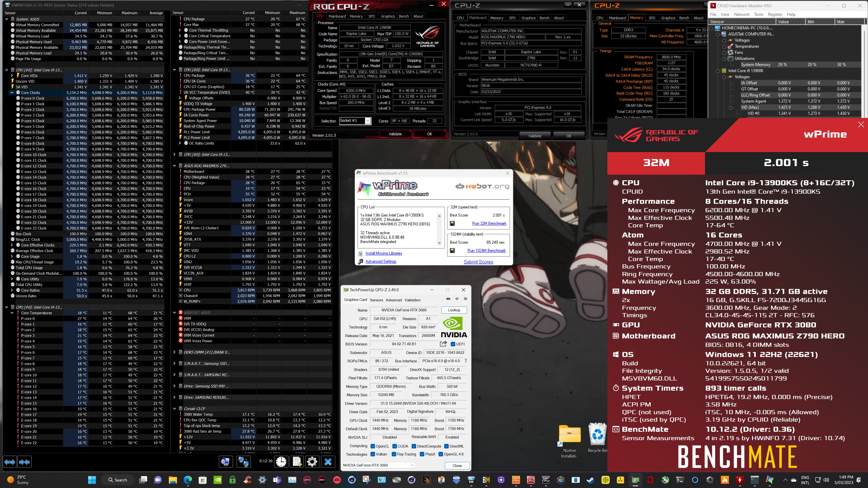The height and width of the screenshot is (488, 868).
Task: Click HWiNFO blue X close sensors icon
Action: point(328,461)
